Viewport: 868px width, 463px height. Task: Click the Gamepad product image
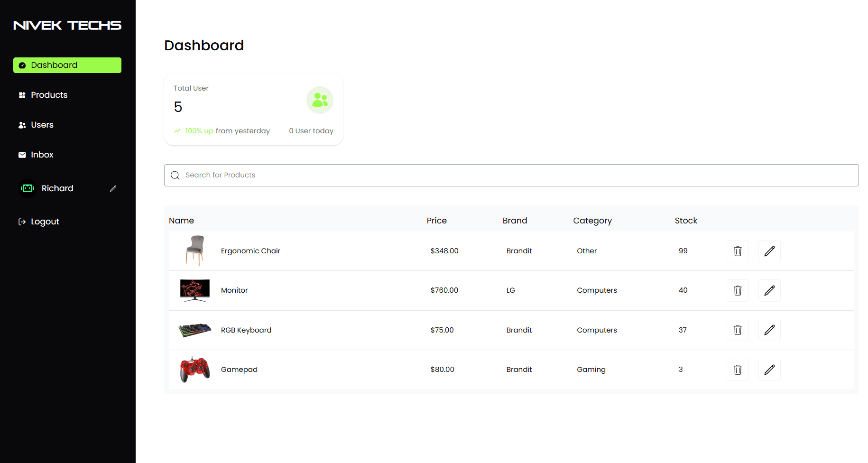pos(194,370)
